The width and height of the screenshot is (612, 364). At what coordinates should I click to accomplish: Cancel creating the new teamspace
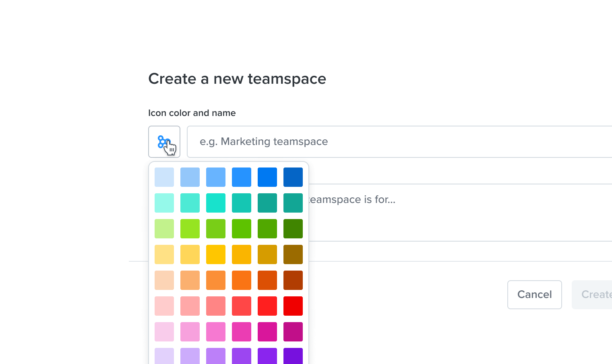[x=535, y=295]
